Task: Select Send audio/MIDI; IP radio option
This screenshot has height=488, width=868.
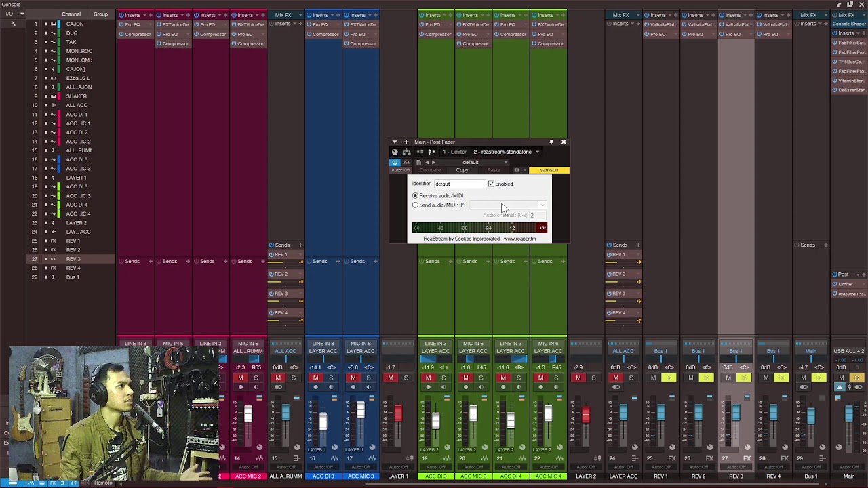Action: 416,205
